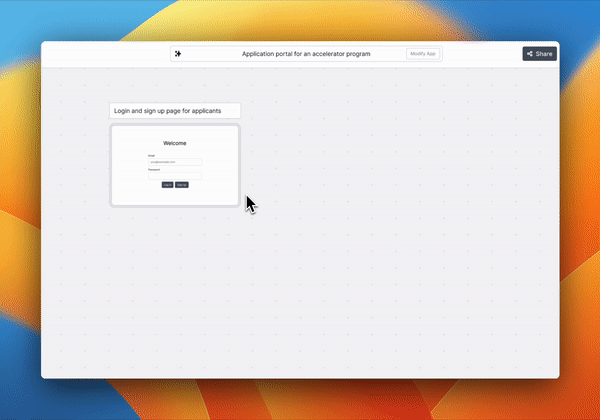Open the login page preview card
The image size is (600, 420).
tap(175, 166)
